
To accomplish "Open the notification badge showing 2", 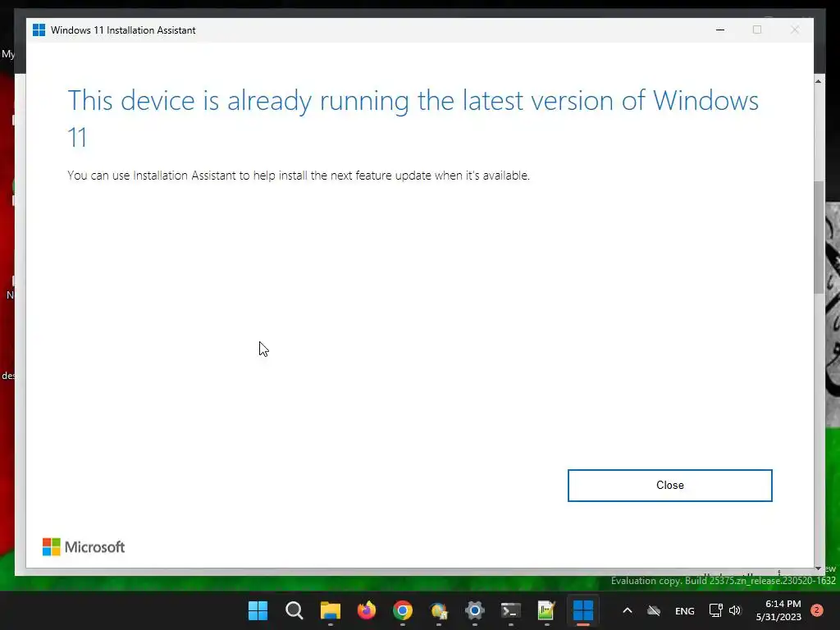I will 816,610.
